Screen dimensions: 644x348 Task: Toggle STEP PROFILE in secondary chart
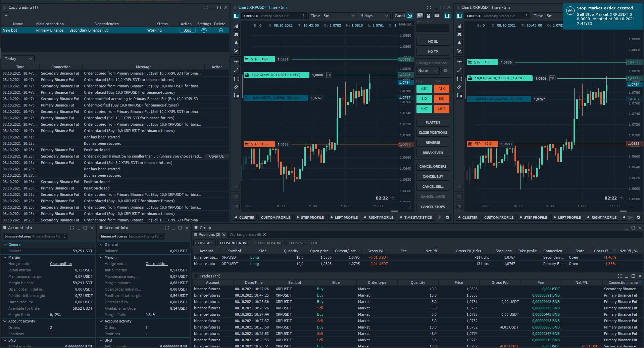[x=533, y=218]
